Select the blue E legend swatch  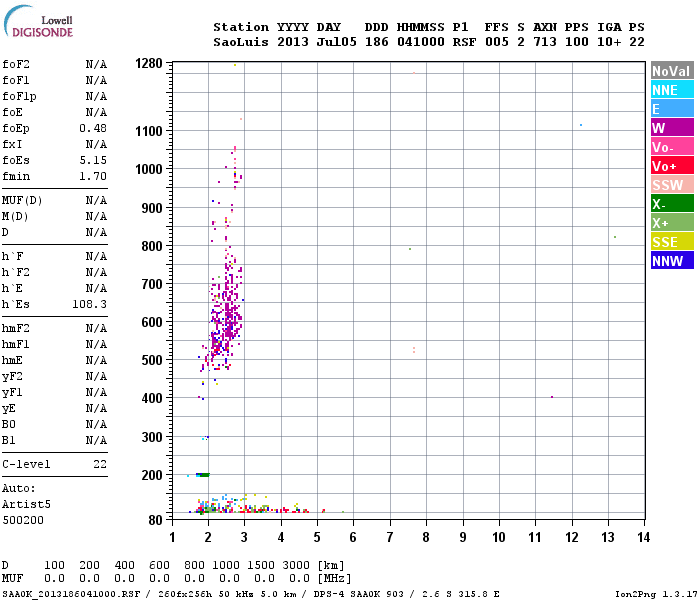pyautogui.click(x=672, y=109)
